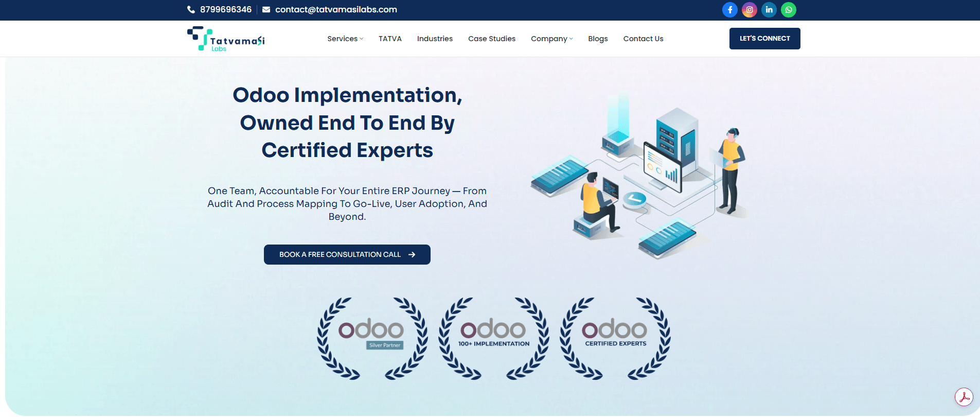Visit the Blogs page
Image resolution: width=980 pixels, height=417 pixels.
[598, 39]
